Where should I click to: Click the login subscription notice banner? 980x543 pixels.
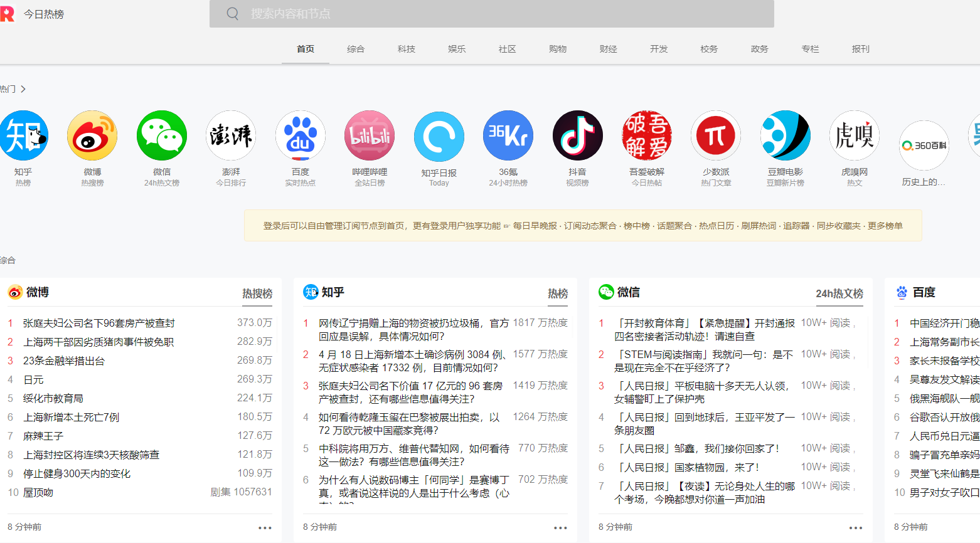583,226
